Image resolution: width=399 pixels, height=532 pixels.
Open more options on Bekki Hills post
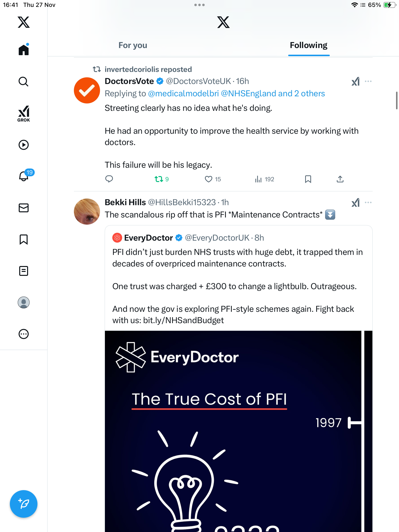coord(368,202)
